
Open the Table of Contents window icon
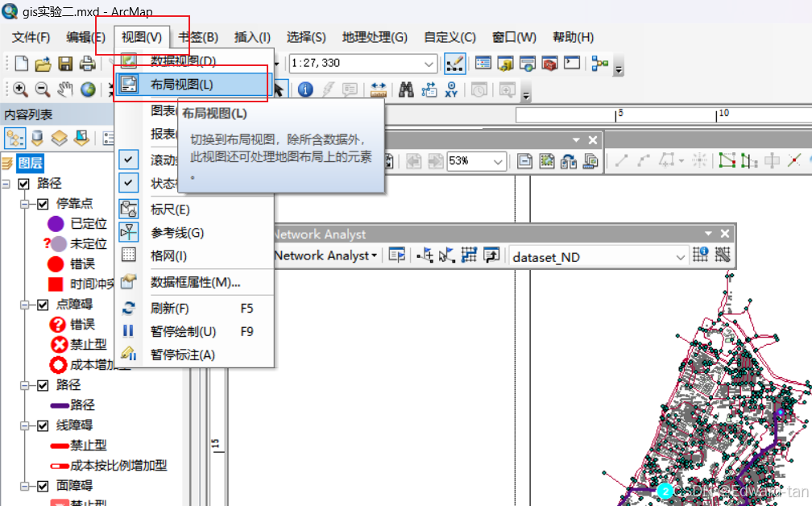coord(483,63)
